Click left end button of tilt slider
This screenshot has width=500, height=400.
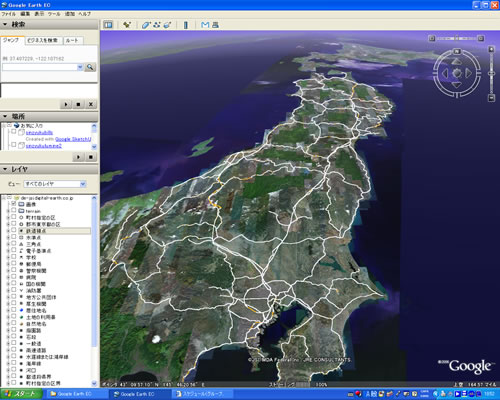(432, 38)
